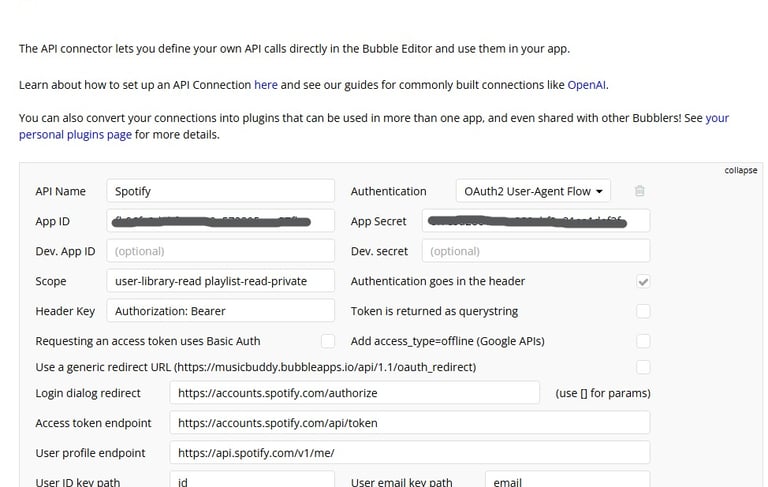The width and height of the screenshot is (768, 487).
Task: Click the User email key path field
Action: (x=568, y=480)
